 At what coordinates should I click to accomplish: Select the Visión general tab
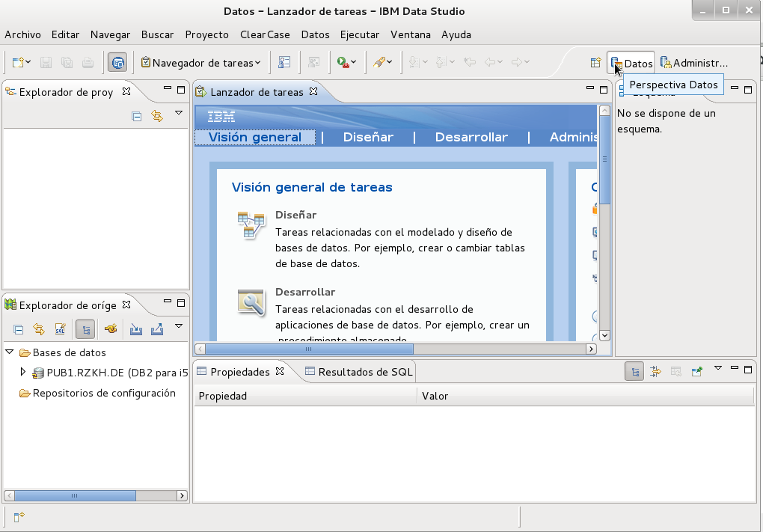(x=255, y=137)
